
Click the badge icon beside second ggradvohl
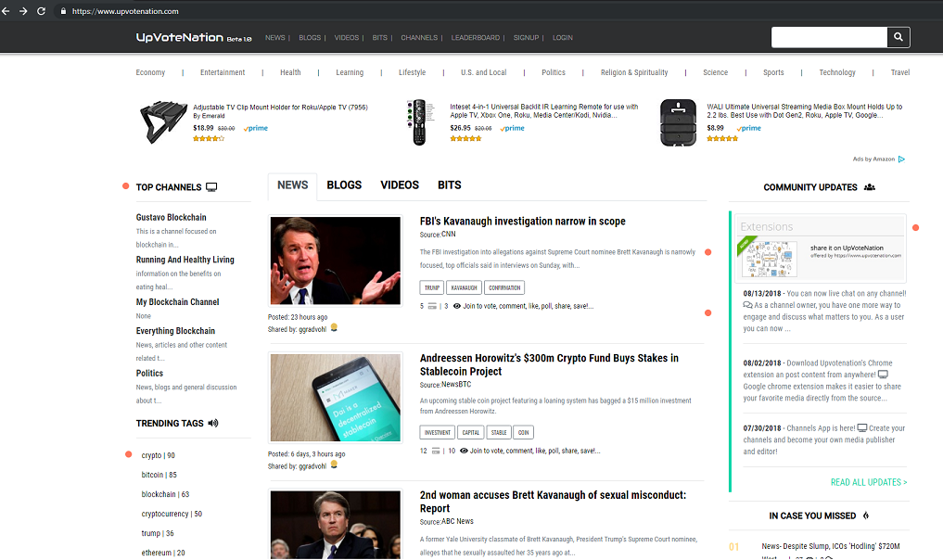334,465
